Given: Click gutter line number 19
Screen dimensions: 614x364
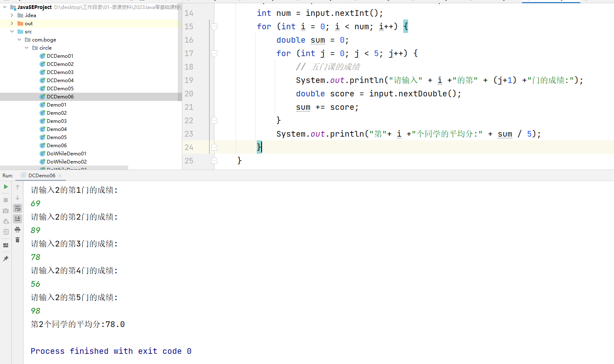Looking at the screenshot, I should 189,80.
